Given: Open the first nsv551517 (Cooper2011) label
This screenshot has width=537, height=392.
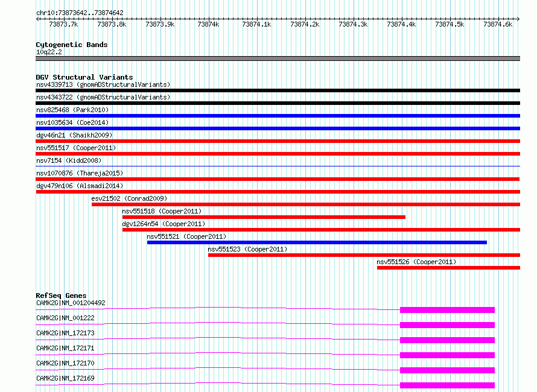Looking at the screenshot, I should [76, 148].
